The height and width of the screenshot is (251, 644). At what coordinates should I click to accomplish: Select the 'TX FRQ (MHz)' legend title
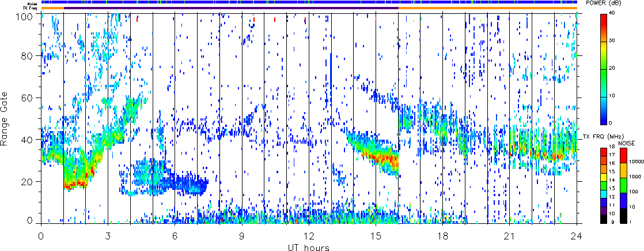click(x=603, y=137)
